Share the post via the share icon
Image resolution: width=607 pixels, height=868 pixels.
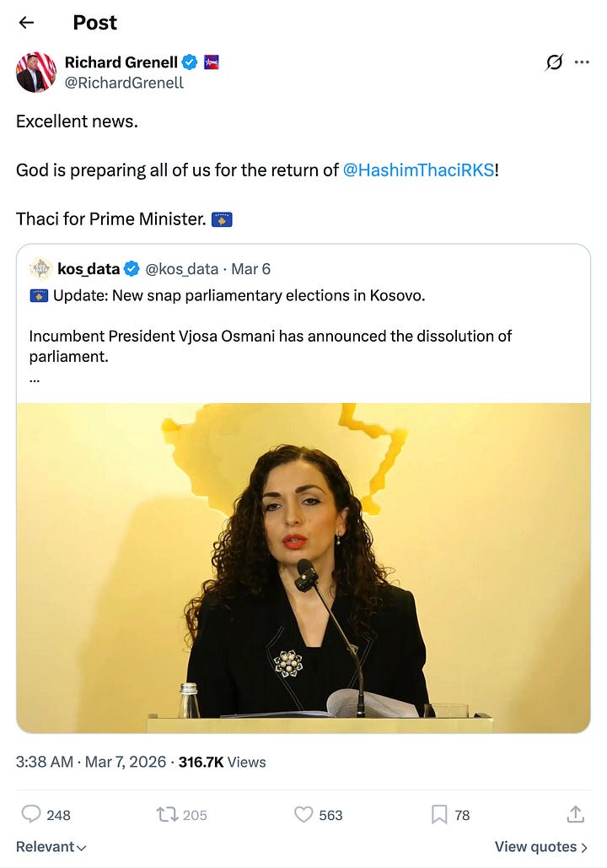[x=575, y=813]
